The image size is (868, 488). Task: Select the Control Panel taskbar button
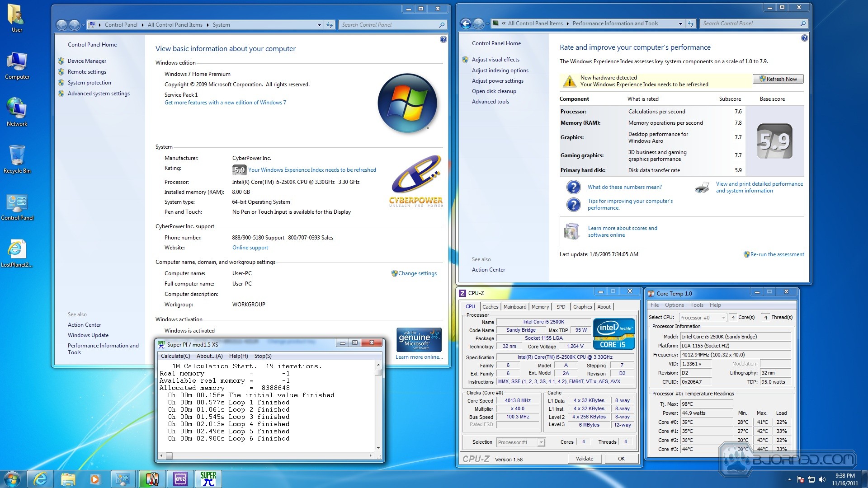click(x=123, y=479)
